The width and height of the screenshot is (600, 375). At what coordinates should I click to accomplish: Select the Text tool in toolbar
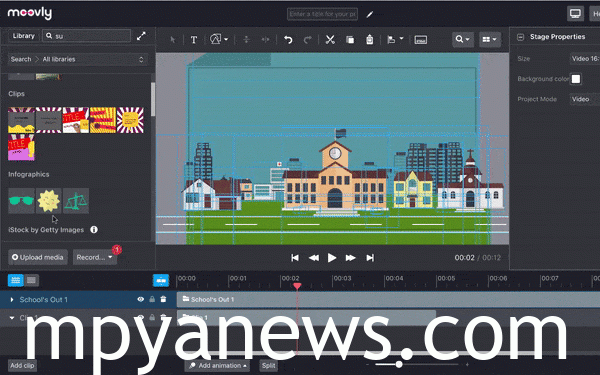[194, 39]
